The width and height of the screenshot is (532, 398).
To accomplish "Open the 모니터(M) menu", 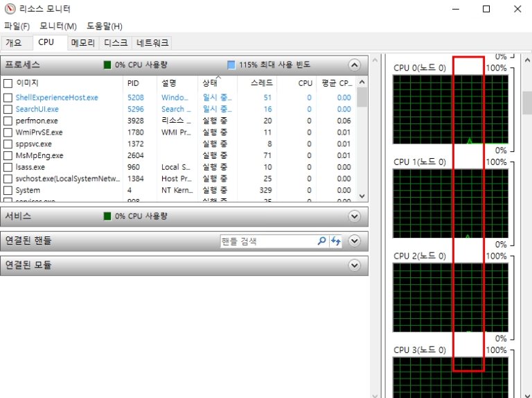I will pyautogui.click(x=57, y=26).
